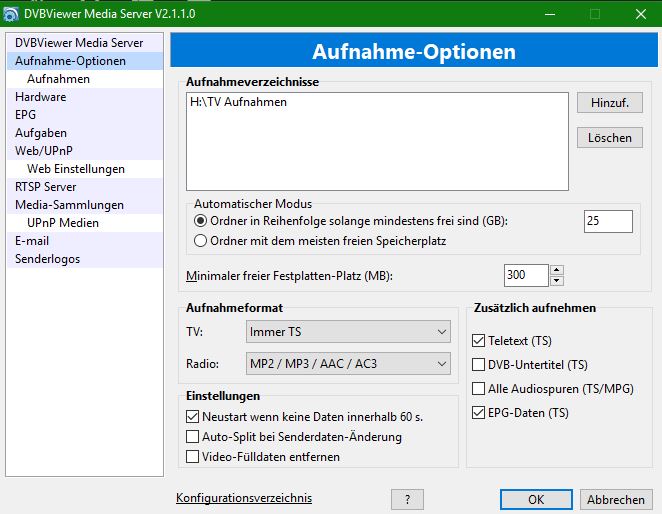Open the TV recording format dropdown

[x=348, y=332]
